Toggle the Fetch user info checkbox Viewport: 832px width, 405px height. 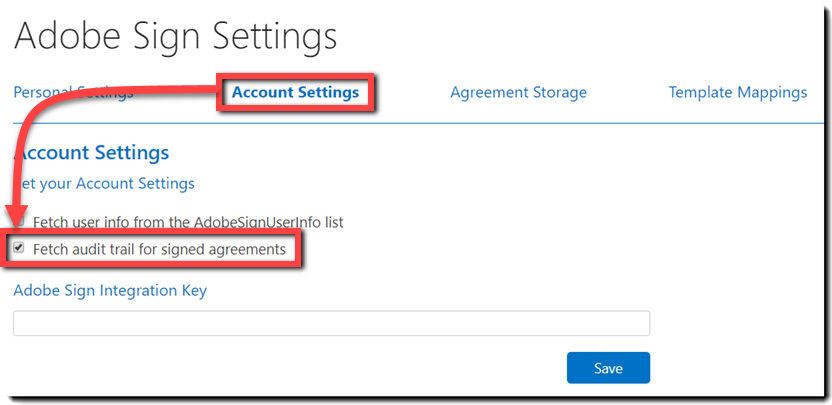coord(19,221)
